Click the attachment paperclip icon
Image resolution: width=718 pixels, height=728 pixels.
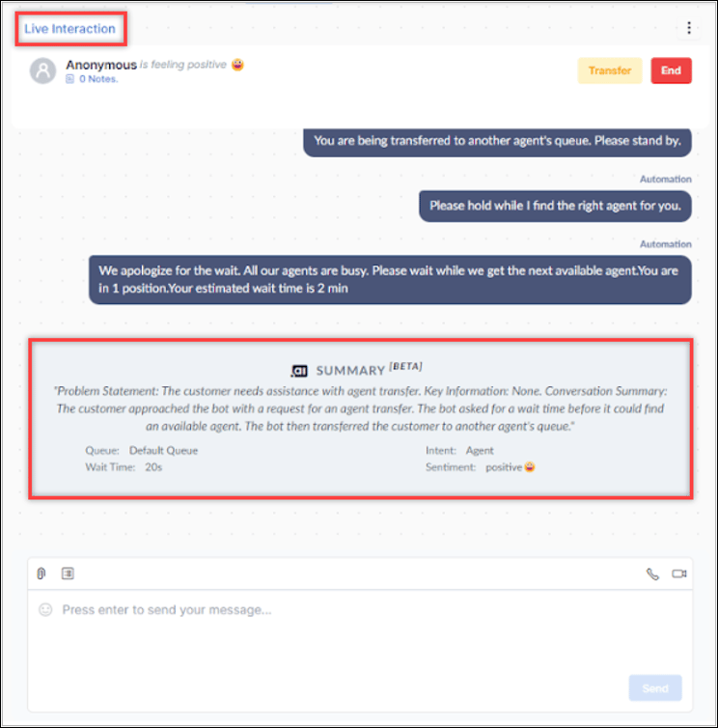point(41,574)
